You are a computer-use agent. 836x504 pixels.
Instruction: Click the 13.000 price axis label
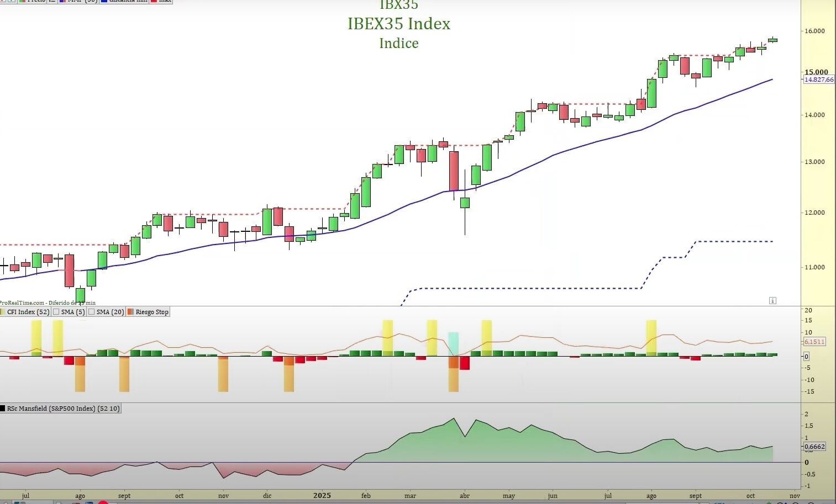click(815, 162)
